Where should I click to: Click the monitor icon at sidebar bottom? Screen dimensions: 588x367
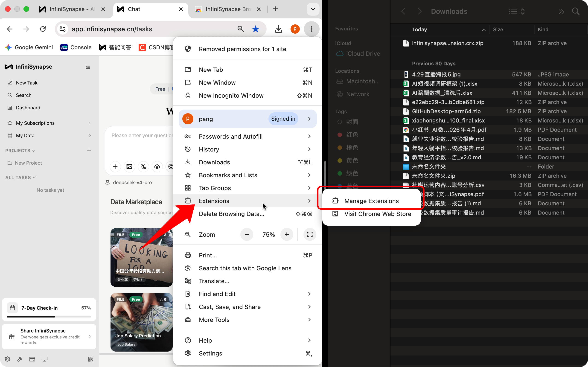coord(45,359)
